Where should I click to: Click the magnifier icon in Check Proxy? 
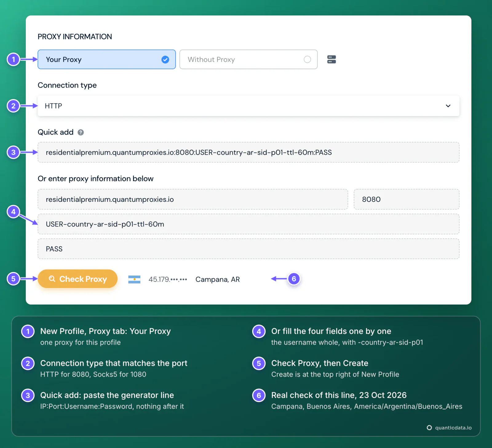(52, 279)
